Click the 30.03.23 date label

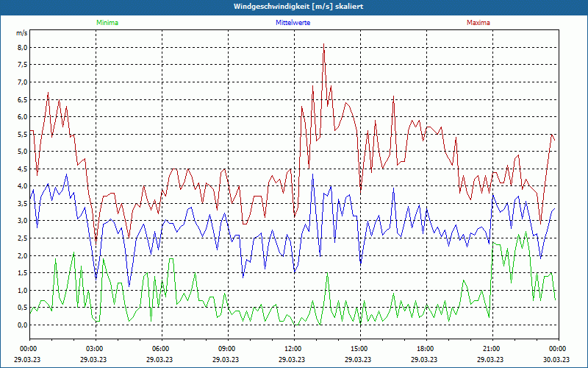557,359
